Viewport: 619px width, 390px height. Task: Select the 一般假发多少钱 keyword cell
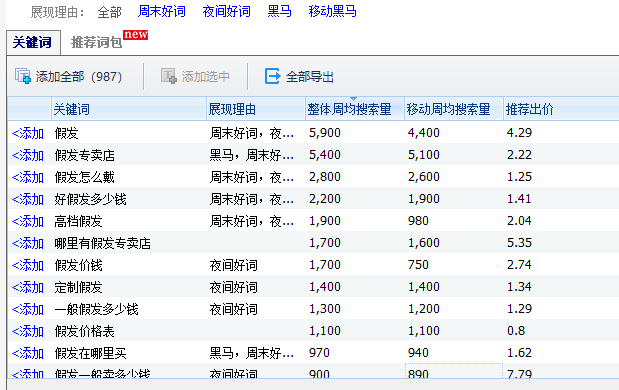[x=96, y=309]
